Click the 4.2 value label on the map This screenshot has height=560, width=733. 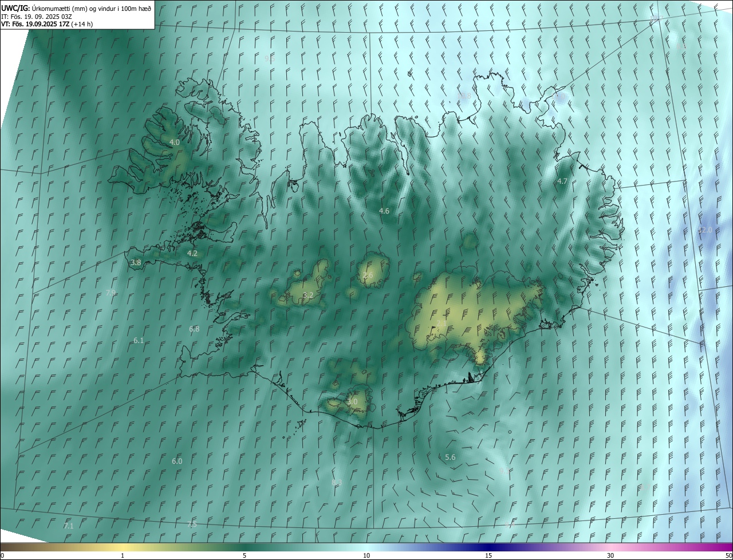[192, 253]
